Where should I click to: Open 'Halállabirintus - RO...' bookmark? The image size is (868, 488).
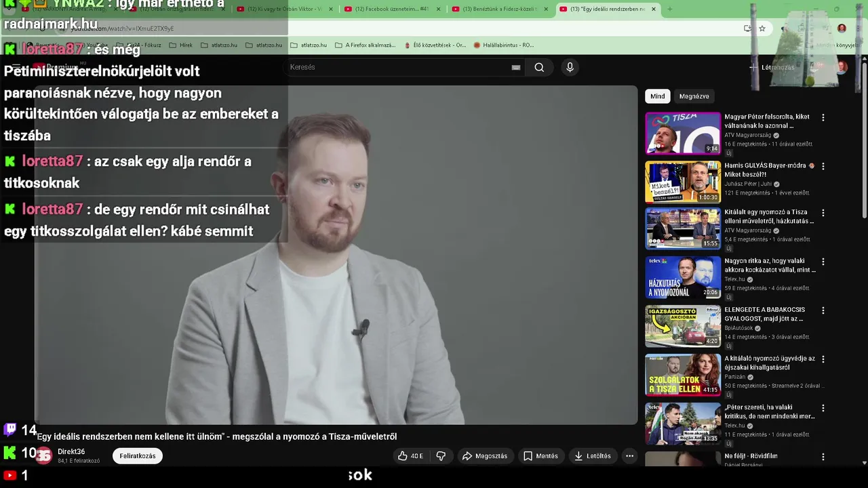coord(504,45)
